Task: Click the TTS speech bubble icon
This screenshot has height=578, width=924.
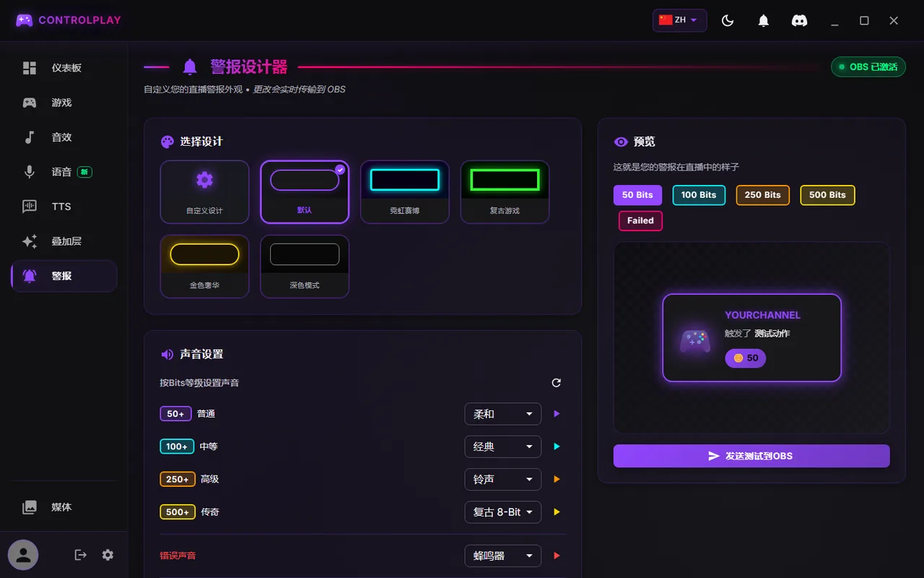Action: point(30,207)
